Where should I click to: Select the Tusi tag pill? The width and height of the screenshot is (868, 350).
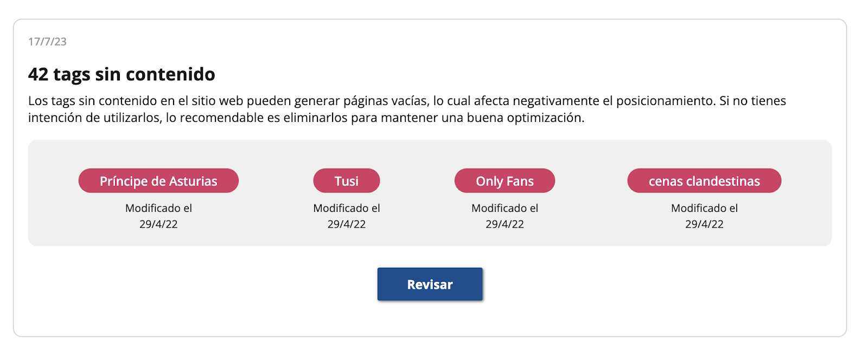(346, 181)
